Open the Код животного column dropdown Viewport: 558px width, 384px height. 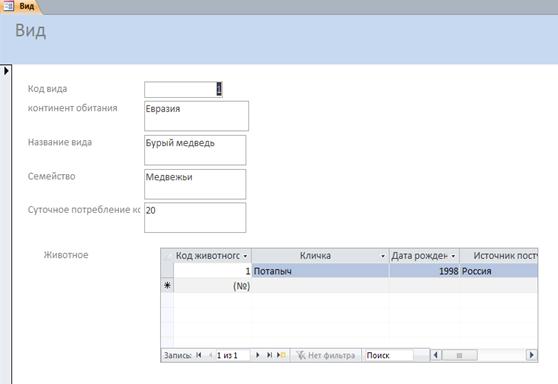tap(245, 256)
